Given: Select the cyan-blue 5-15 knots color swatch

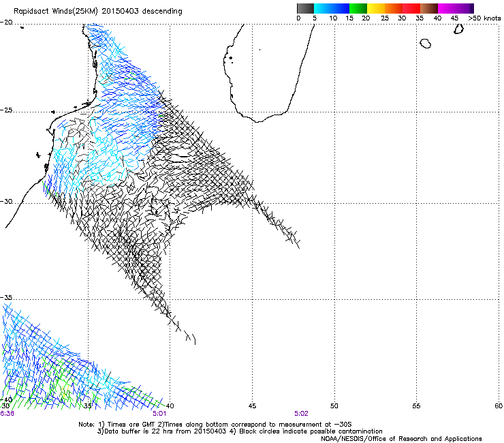Looking at the screenshot, I should coord(332,8).
